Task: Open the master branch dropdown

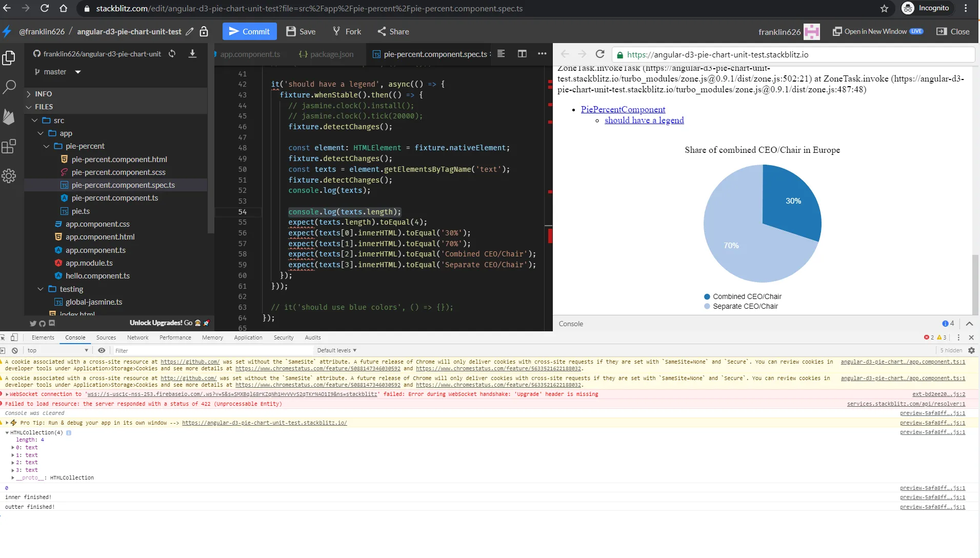Action: point(57,72)
